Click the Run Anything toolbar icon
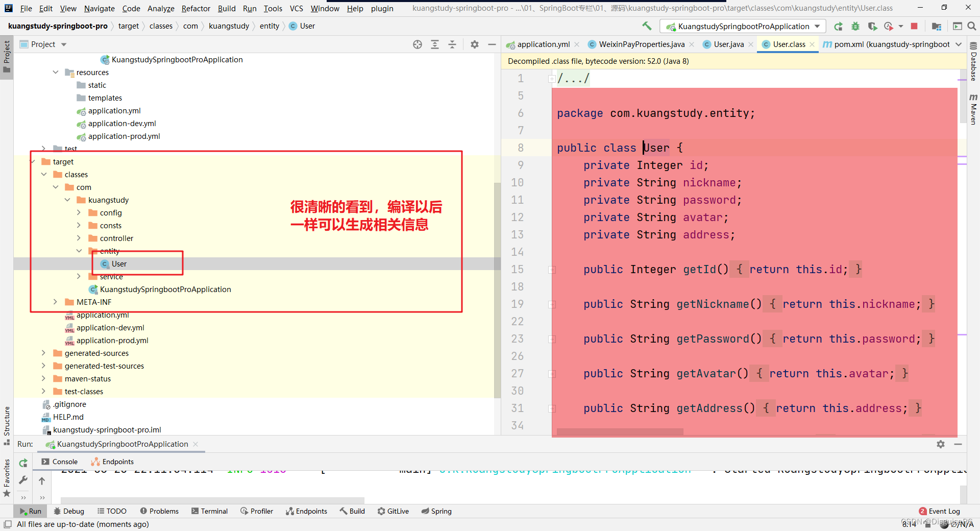Image resolution: width=980 pixels, height=531 pixels. coord(958,26)
